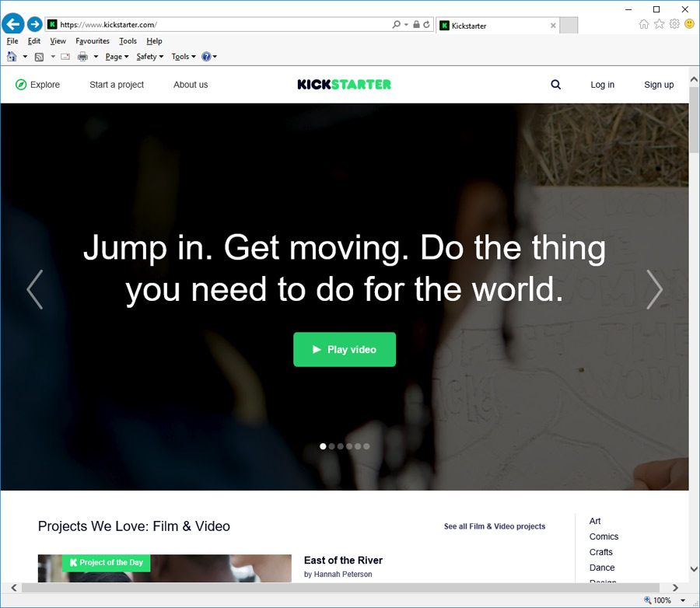Click the command bar Home icon

point(12,57)
